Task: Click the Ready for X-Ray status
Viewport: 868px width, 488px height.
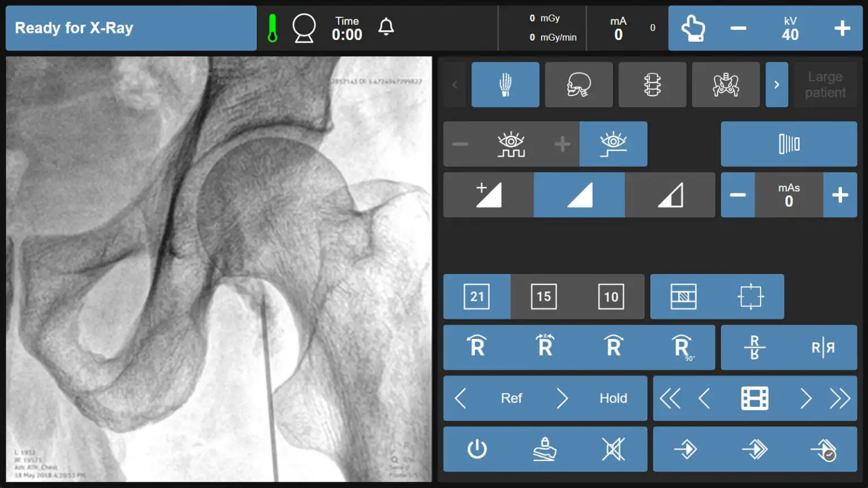Action: coord(131,28)
